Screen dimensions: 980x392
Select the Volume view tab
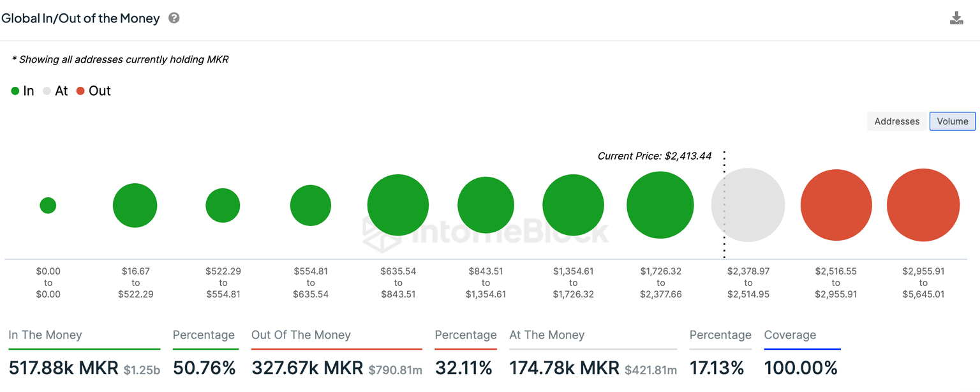point(952,121)
